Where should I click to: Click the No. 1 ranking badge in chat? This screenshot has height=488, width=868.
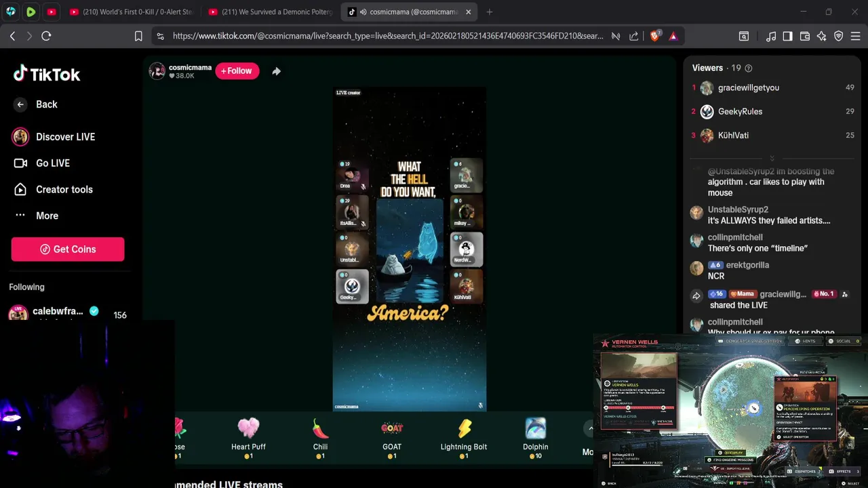pyautogui.click(x=823, y=294)
